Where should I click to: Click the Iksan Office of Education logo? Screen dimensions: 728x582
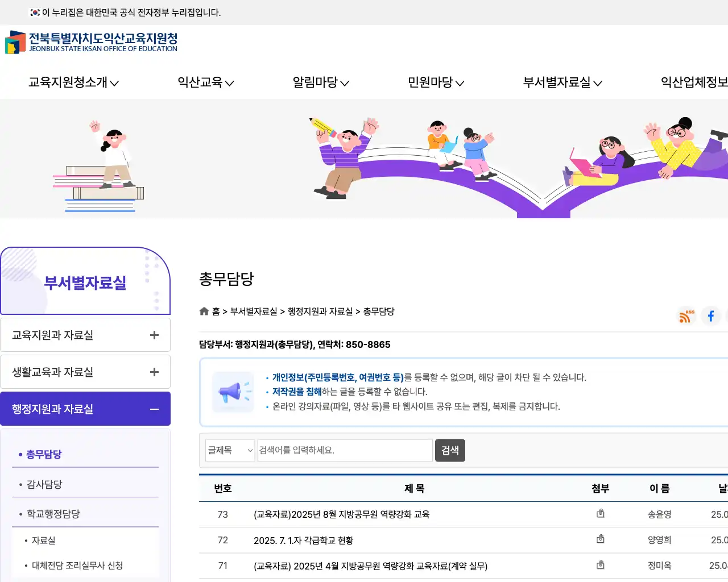91,43
